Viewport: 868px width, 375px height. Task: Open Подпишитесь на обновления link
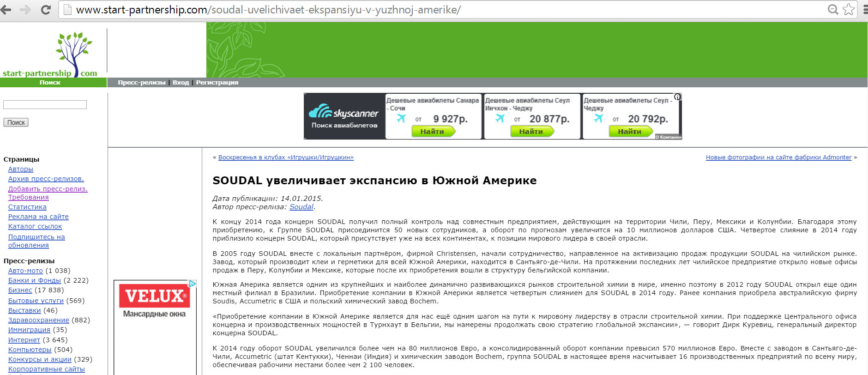(36, 241)
